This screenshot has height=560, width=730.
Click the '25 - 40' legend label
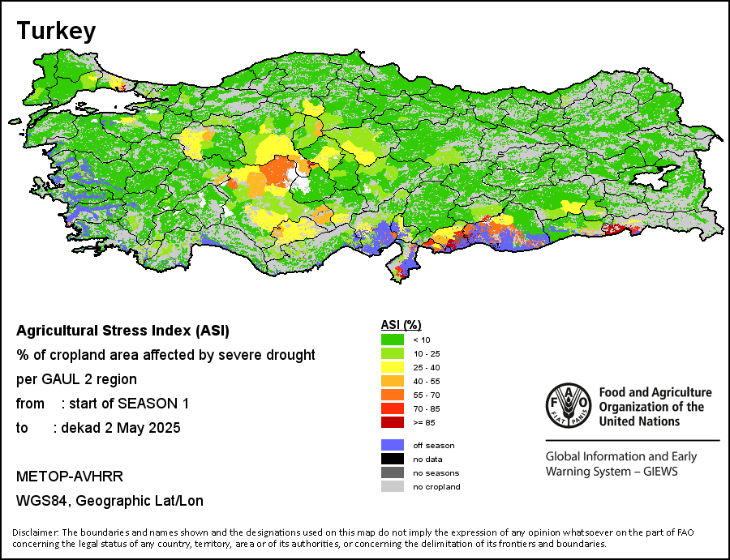pos(427,367)
